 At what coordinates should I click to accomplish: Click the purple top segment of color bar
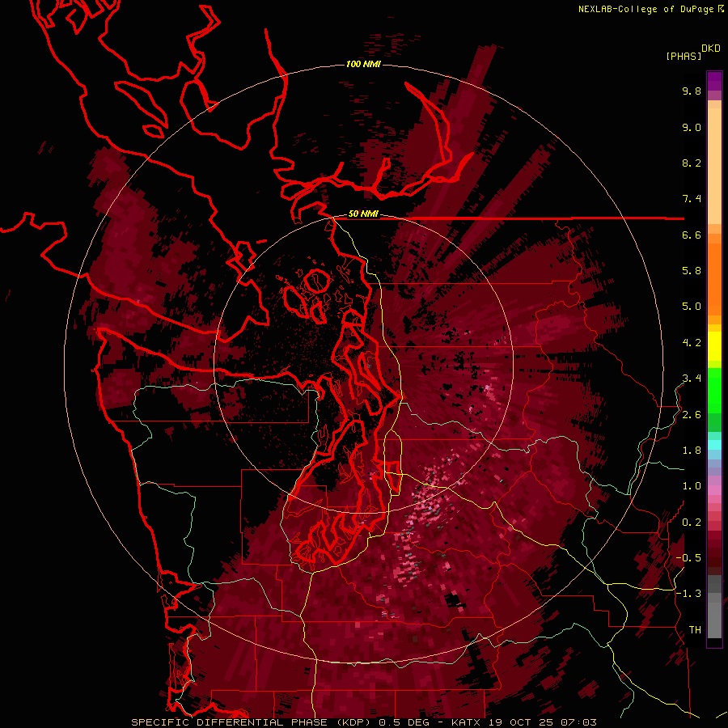point(714,81)
